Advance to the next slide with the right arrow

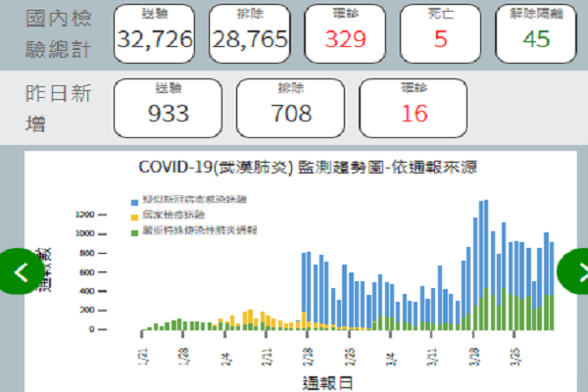coord(573,271)
